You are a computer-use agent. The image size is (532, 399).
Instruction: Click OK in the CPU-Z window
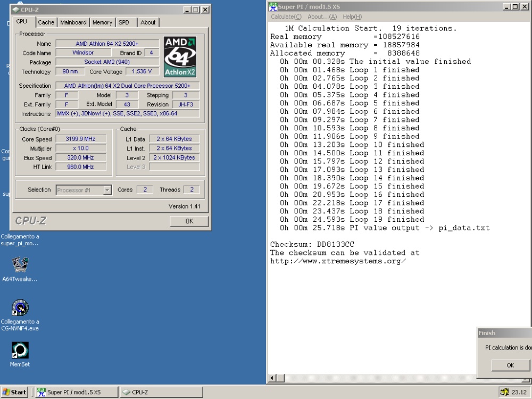pos(189,221)
